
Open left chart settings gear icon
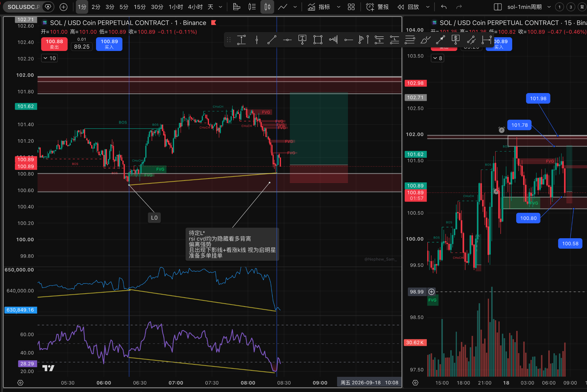tap(20, 383)
